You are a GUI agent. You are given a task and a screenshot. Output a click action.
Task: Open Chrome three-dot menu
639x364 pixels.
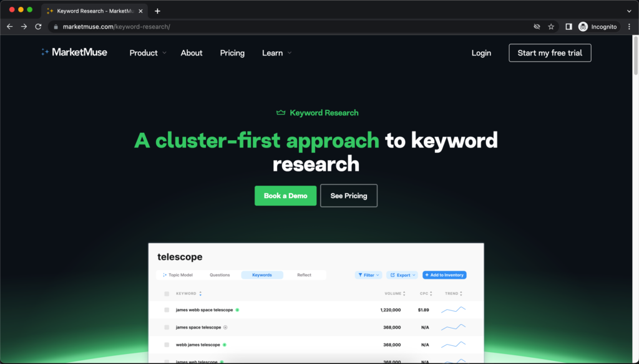629,26
